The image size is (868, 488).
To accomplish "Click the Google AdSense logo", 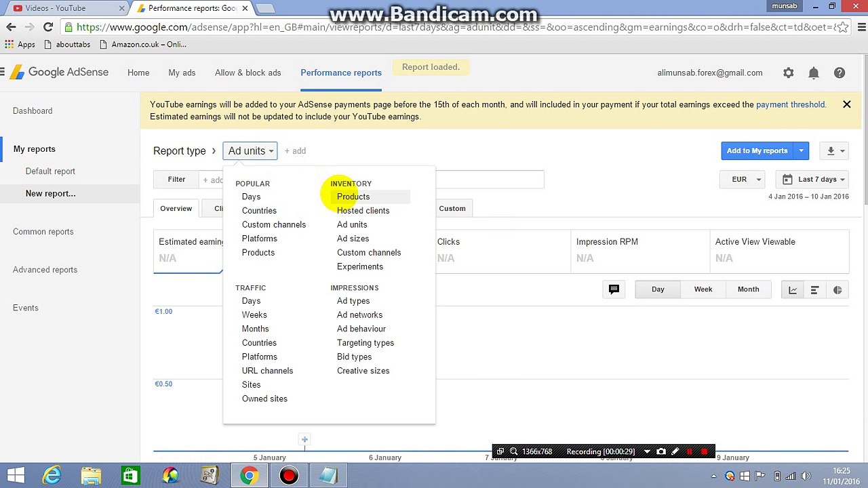I will coord(59,73).
